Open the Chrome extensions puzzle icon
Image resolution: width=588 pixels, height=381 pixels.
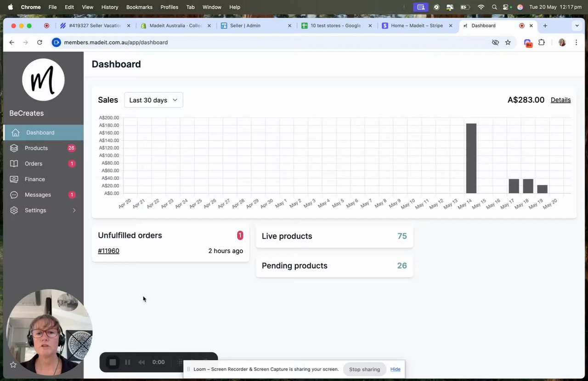pos(542,42)
